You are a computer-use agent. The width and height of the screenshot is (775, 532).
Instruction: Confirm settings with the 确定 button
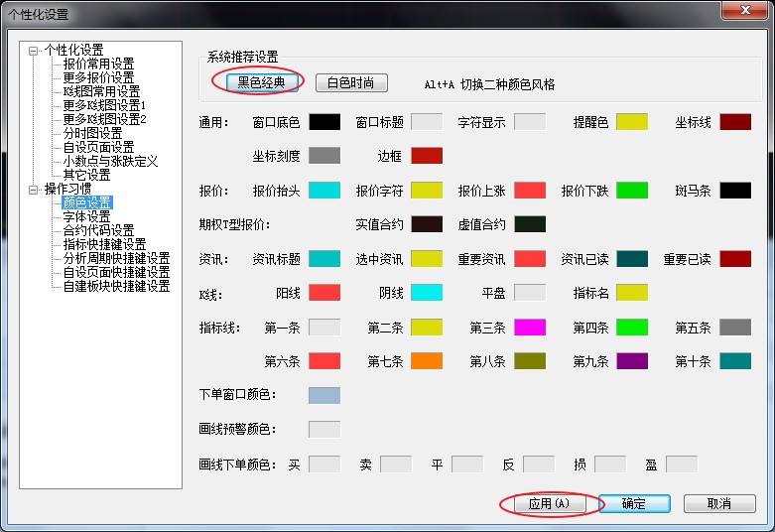pos(634,503)
